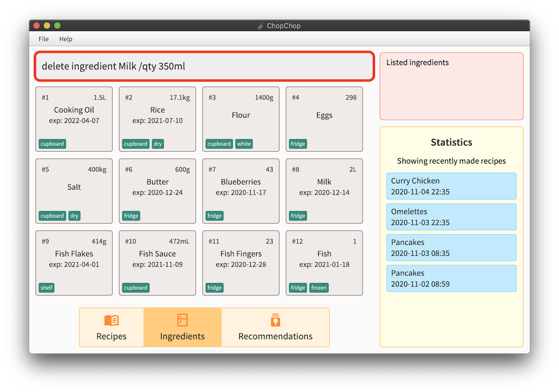Screen dimensions: 559x392
Task: Click the Eggs ingredient name
Action: tap(324, 115)
